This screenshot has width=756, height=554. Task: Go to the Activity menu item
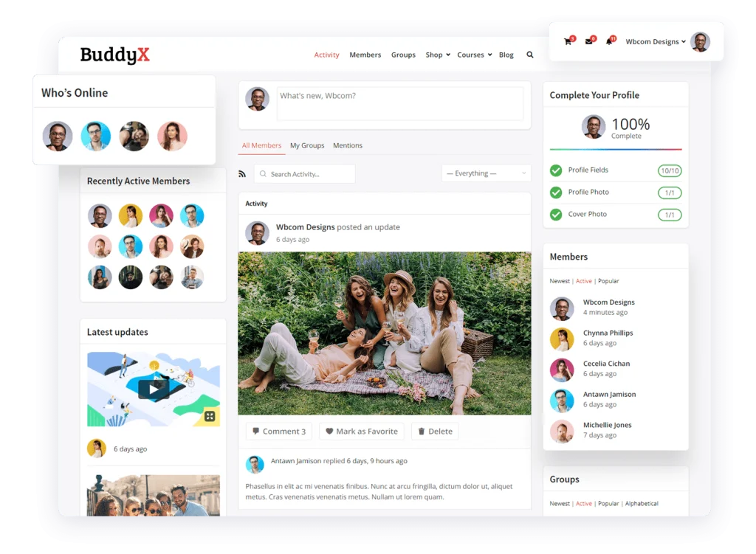pyautogui.click(x=326, y=55)
